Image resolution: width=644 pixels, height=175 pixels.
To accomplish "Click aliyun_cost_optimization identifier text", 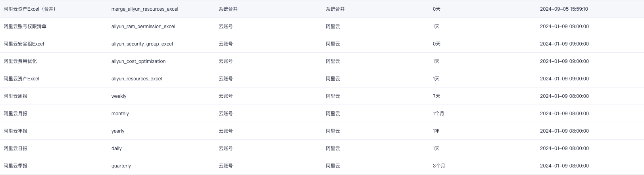I will [138, 61].
